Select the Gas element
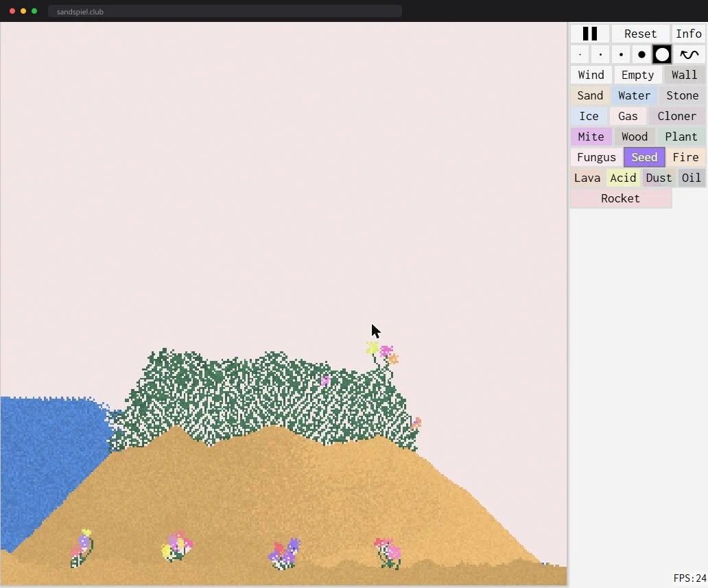708x588 pixels. click(x=628, y=116)
